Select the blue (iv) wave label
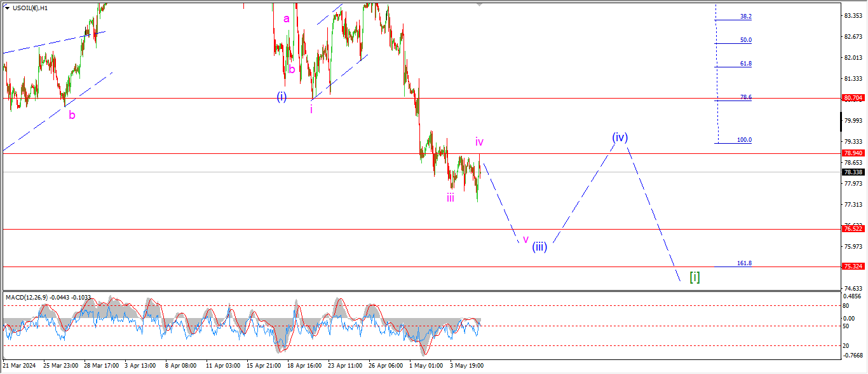The image size is (868, 374). coord(620,137)
